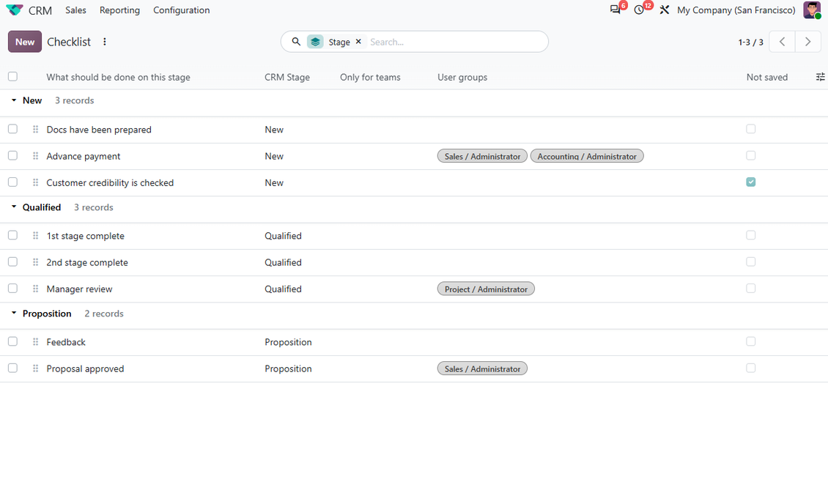Open the user avatar menu

coord(812,10)
